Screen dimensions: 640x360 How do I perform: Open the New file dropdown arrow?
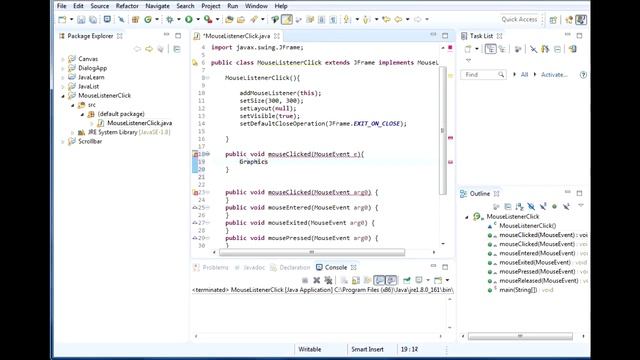click(x=71, y=19)
